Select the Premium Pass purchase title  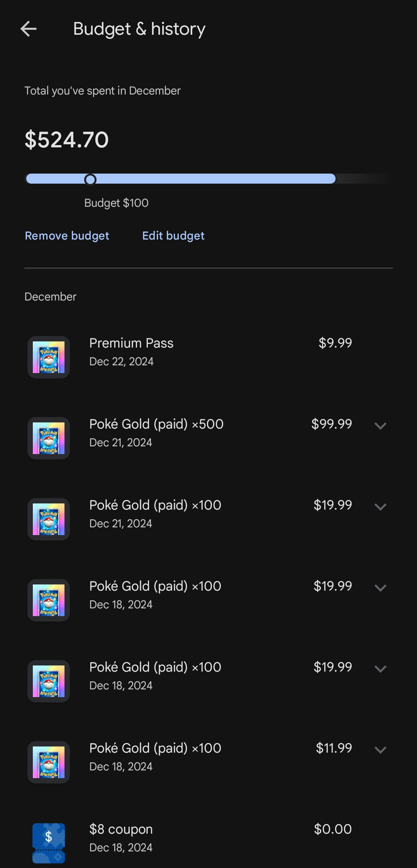tap(131, 343)
